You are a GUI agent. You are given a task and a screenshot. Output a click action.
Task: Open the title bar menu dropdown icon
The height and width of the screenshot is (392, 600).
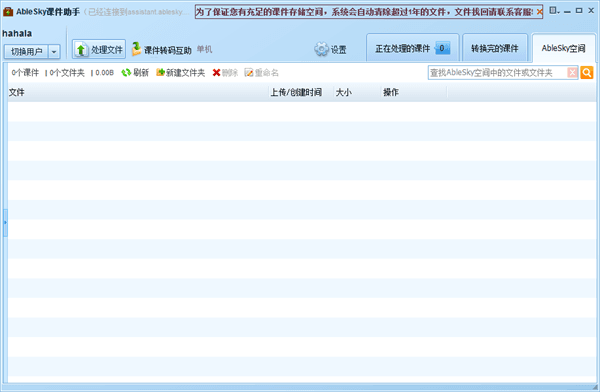point(554,11)
